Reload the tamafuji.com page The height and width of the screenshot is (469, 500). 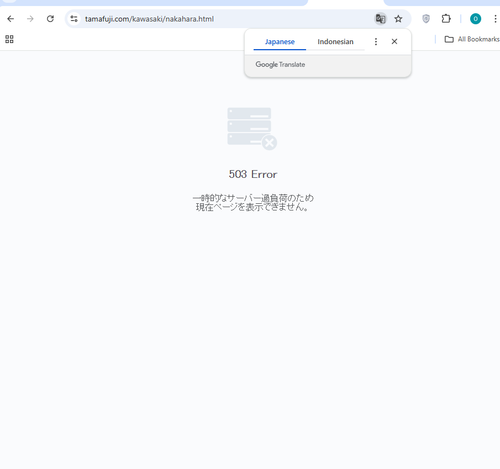click(50, 19)
